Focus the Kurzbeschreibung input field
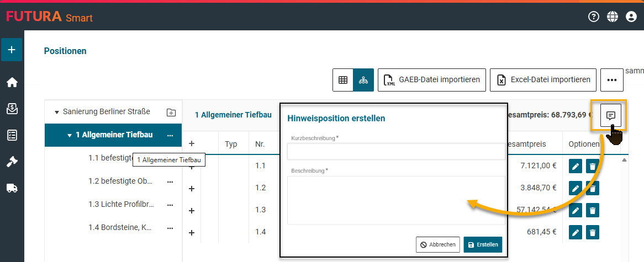Viewport: 644px width, 262px height. click(395, 151)
